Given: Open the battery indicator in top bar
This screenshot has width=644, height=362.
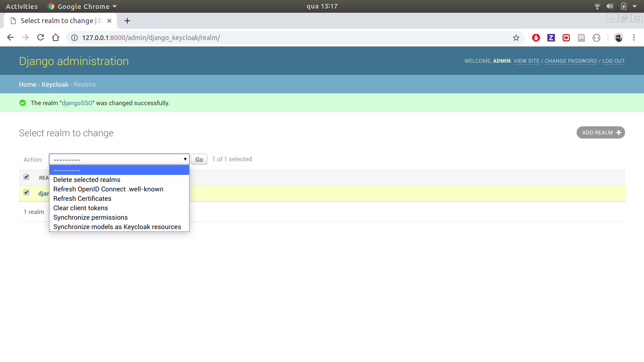Looking at the screenshot, I should [x=624, y=6].
